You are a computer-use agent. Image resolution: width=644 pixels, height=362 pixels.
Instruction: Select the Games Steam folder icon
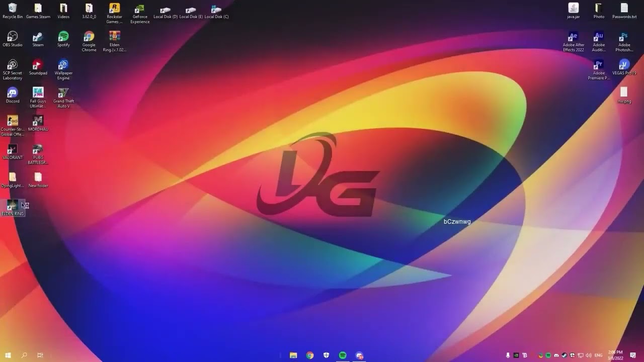pyautogui.click(x=38, y=11)
